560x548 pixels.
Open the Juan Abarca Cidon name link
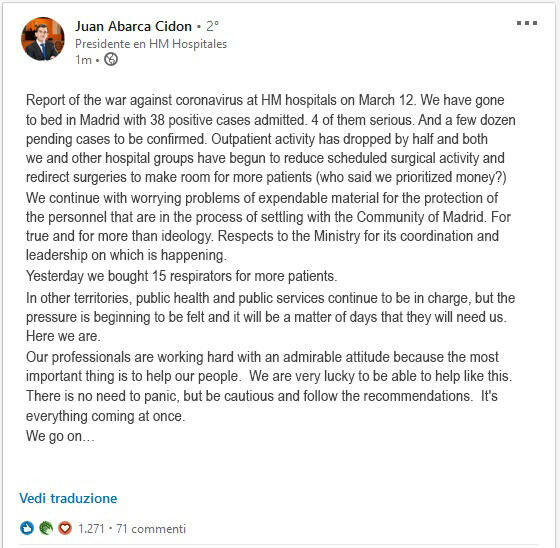(x=133, y=26)
